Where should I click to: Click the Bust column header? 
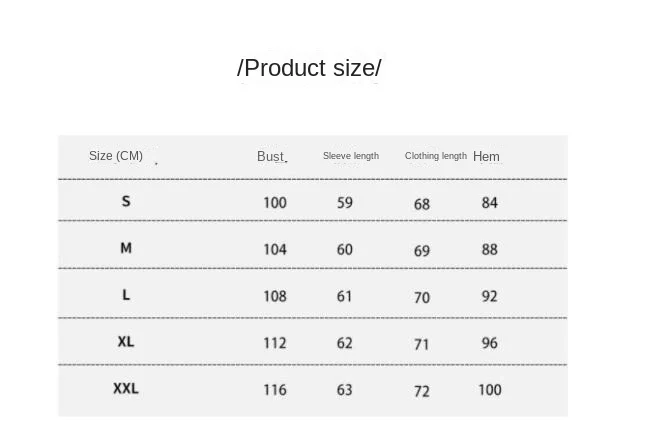click(271, 156)
